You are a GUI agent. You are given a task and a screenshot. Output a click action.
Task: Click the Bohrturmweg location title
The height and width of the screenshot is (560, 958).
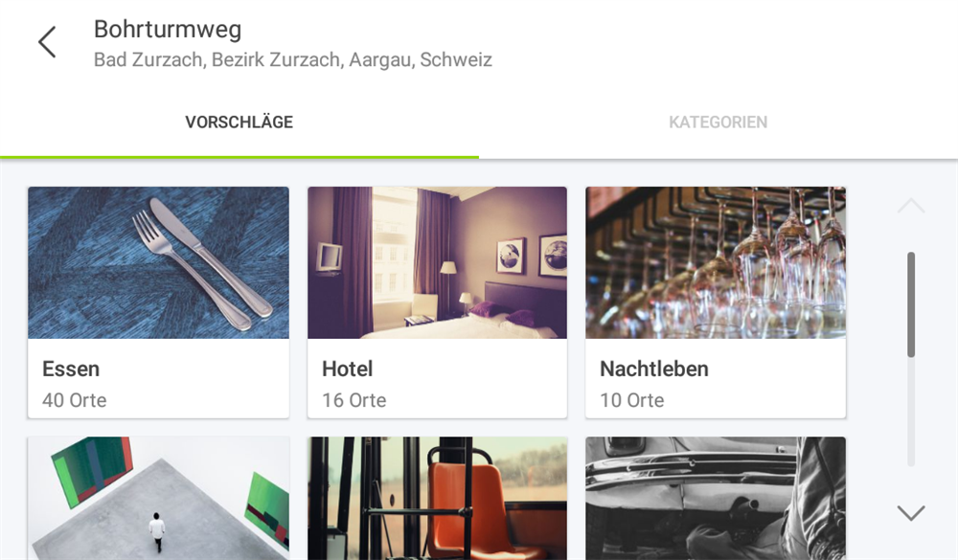(168, 30)
